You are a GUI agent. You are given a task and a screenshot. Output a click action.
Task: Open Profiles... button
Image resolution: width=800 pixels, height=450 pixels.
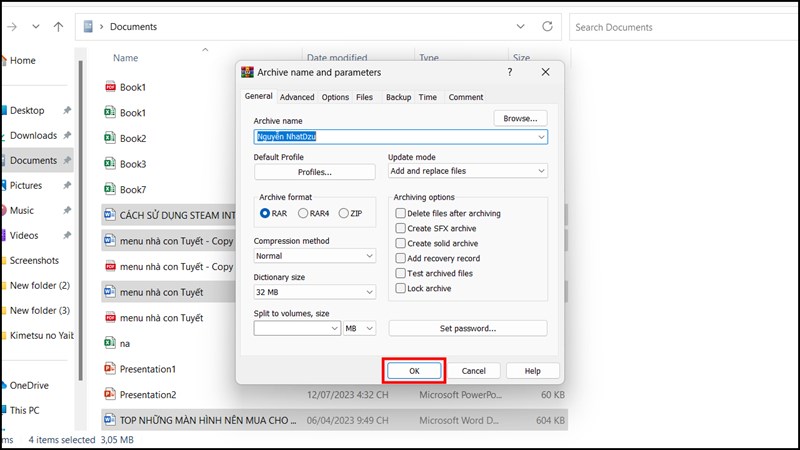coord(315,172)
